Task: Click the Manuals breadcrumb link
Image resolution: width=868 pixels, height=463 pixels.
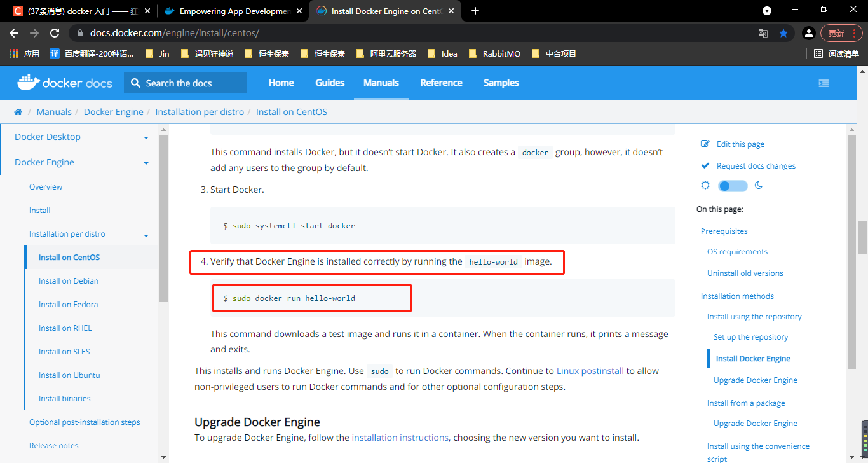Action: click(x=54, y=112)
